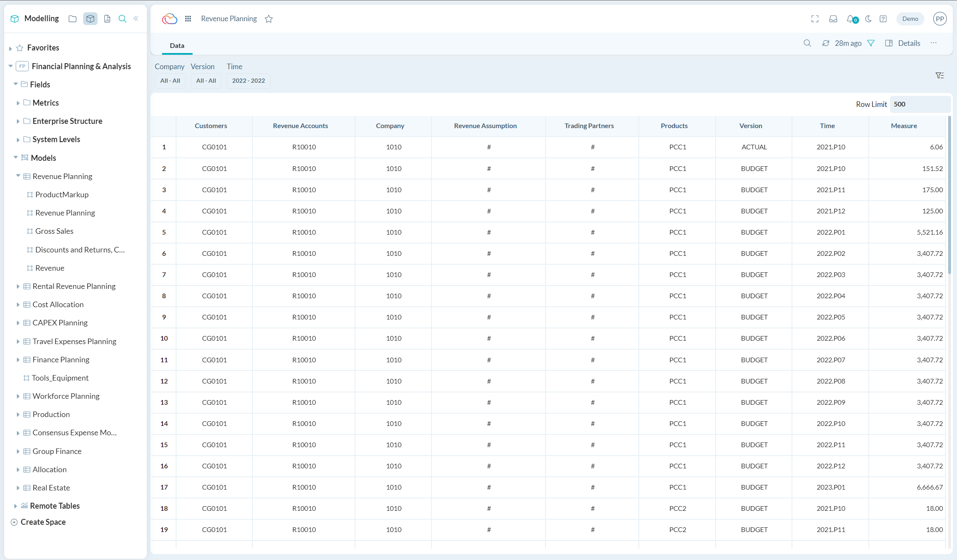Screen dimensions: 957x560
Task: Enter fullscreen mode
Action: [x=815, y=19]
